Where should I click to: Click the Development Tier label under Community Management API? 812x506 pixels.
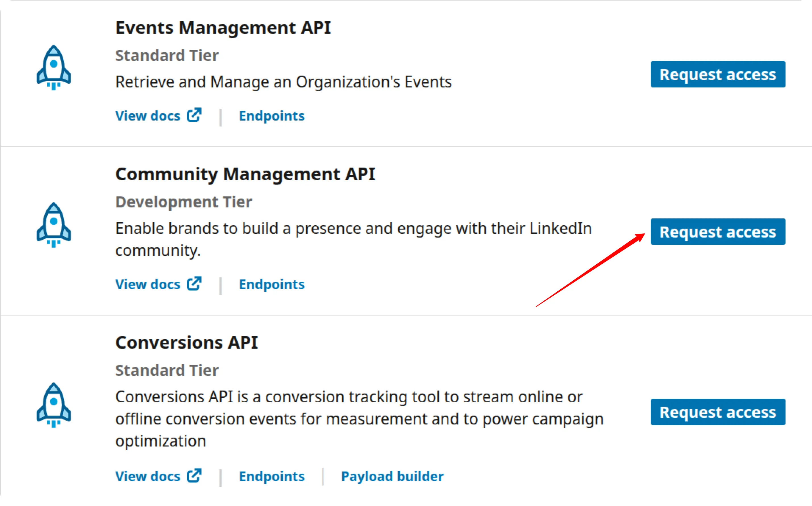[184, 201]
